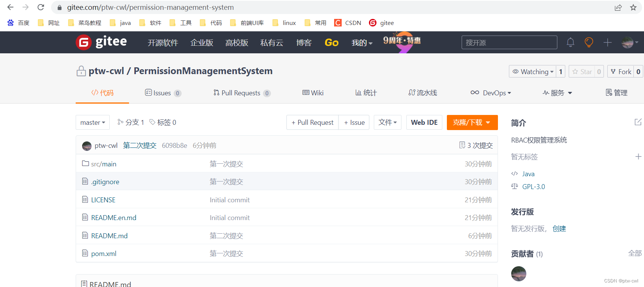Switch to the Issues tab
Image resolution: width=644 pixels, height=287 pixels.
163,93
